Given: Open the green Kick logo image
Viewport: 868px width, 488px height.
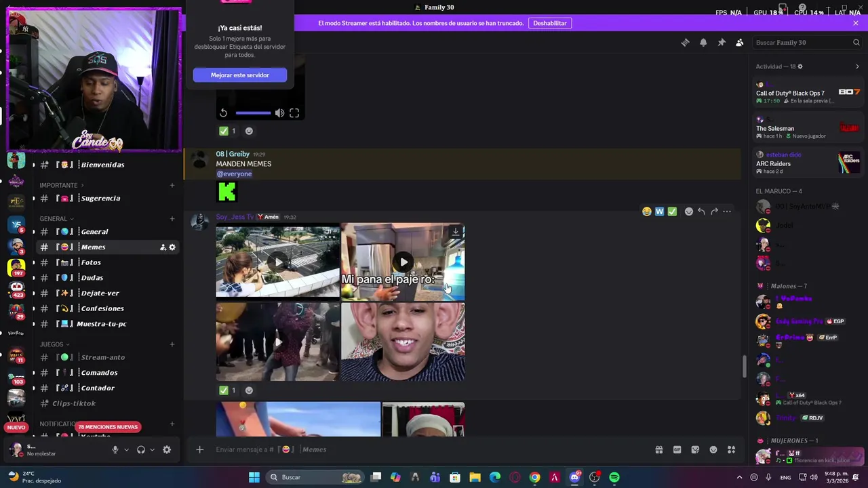Looking at the screenshot, I should [x=226, y=192].
